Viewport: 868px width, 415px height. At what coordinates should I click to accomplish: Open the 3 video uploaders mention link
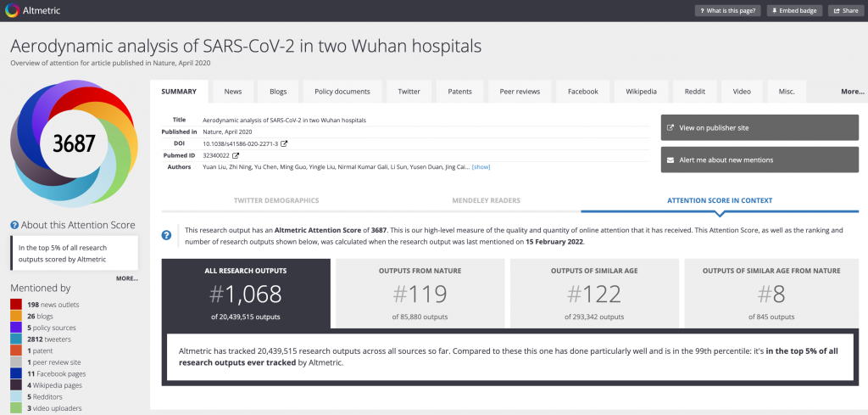(x=54, y=408)
